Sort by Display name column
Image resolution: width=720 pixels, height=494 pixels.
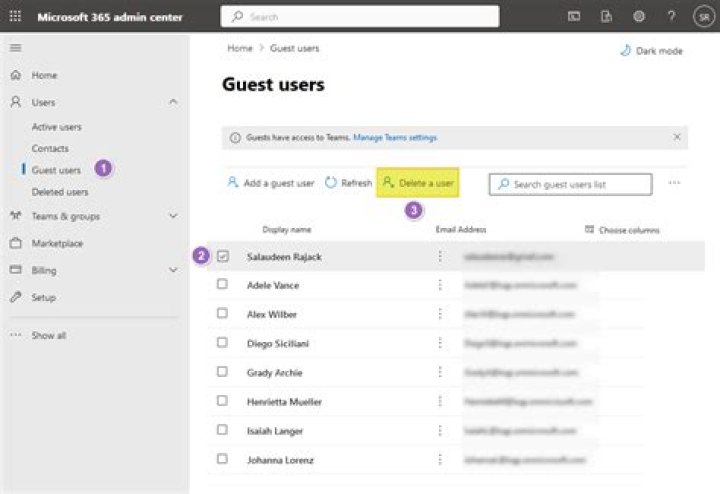coord(287,230)
